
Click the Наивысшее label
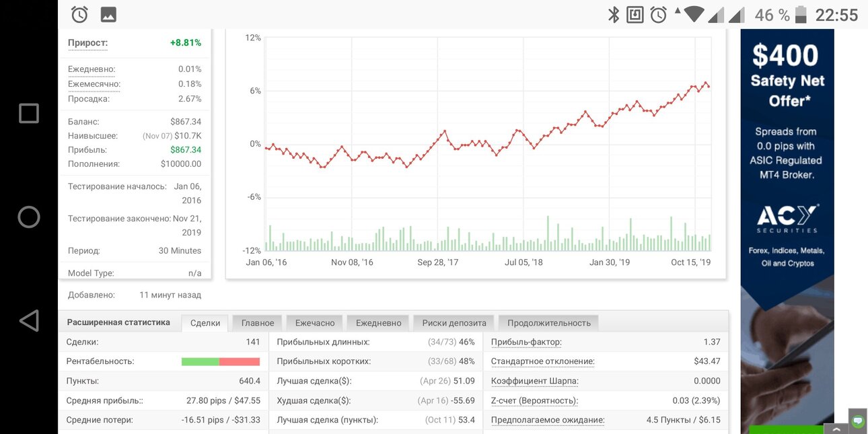[94, 136]
